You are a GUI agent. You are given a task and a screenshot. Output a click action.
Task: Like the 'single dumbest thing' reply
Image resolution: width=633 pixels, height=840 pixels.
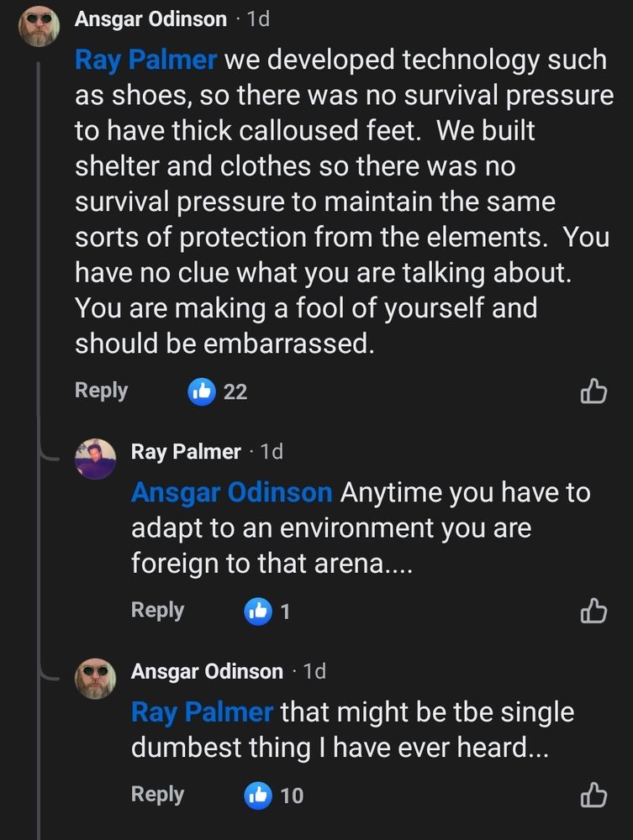[593, 795]
